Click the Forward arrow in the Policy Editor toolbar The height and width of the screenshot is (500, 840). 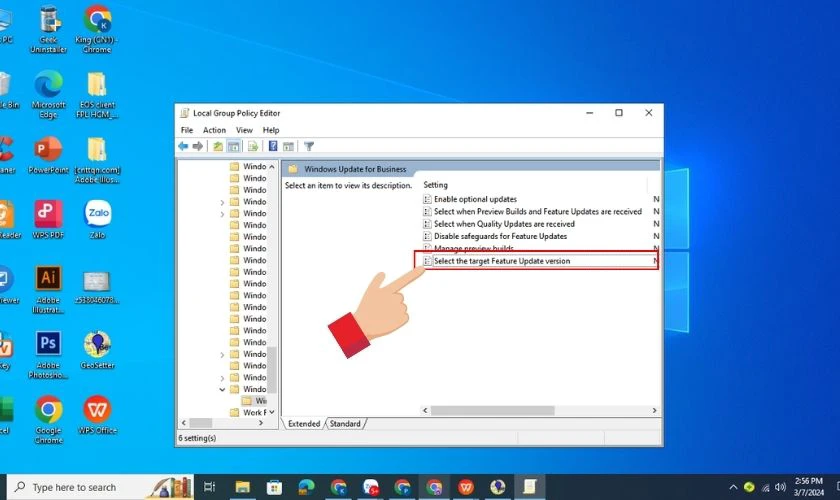(x=198, y=146)
